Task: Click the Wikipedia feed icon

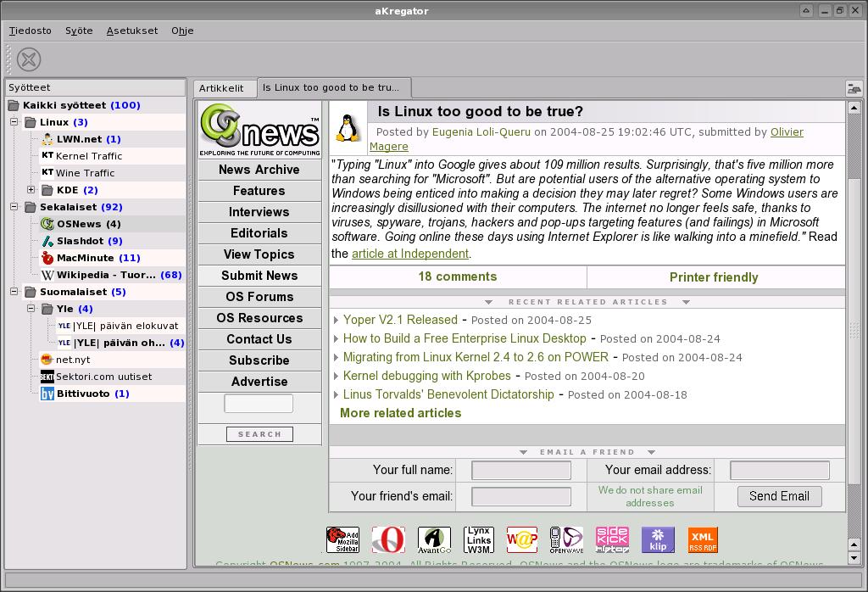Action: pyautogui.click(x=47, y=275)
